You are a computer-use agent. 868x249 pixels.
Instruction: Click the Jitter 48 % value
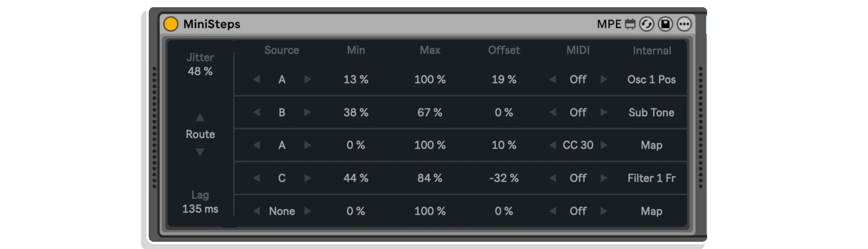click(x=200, y=71)
